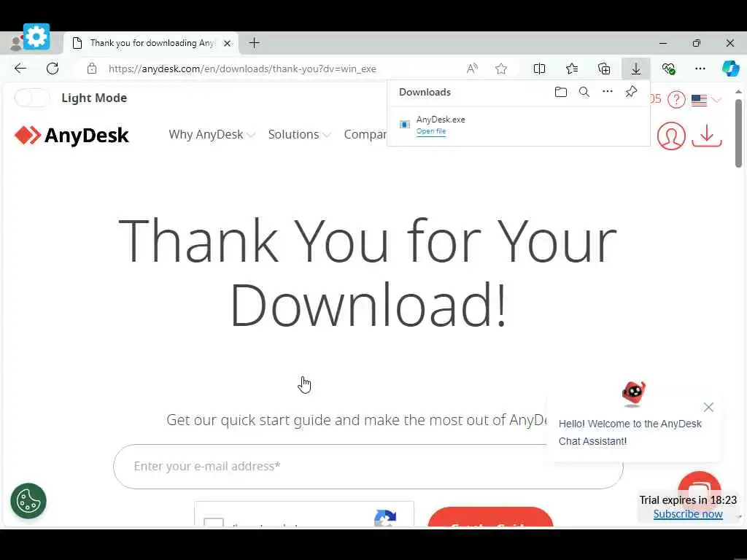Click the address bar URL
The image size is (747, 560).
tap(242, 69)
